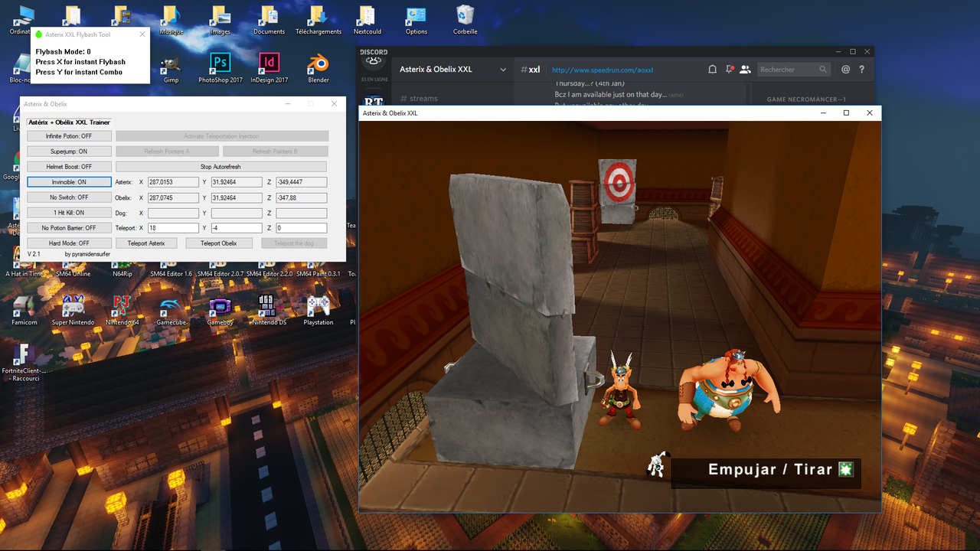
Task: Open the Blender desktop icon
Action: click(x=318, y=67)
